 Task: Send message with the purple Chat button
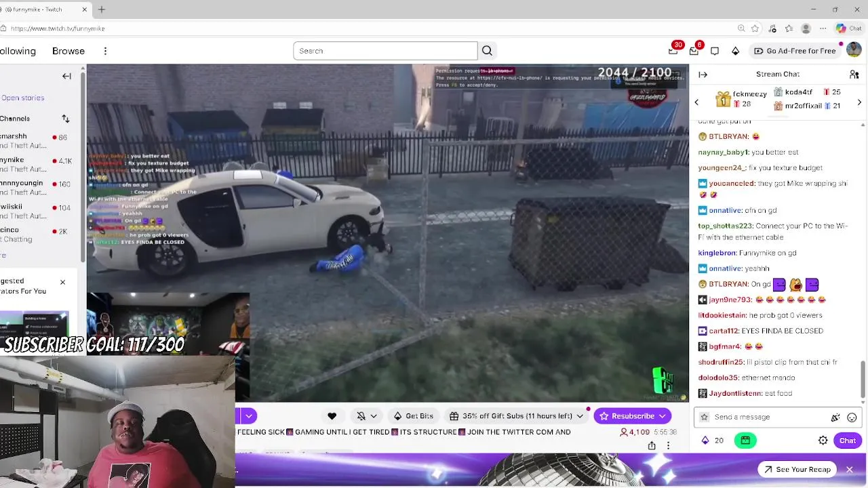pyautogui.click(x=848, y=441)
